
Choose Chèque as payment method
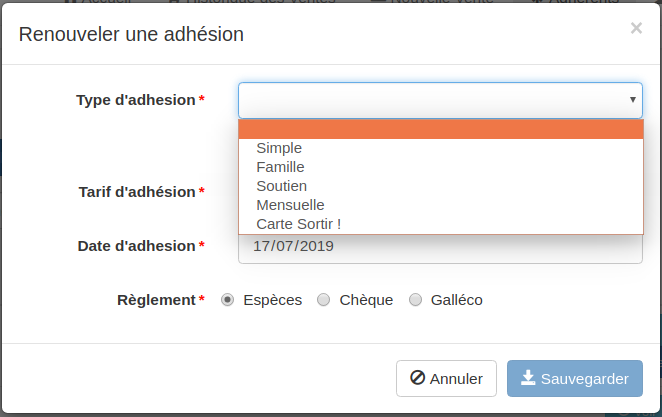pyautogui.click(x=323, y=300)
